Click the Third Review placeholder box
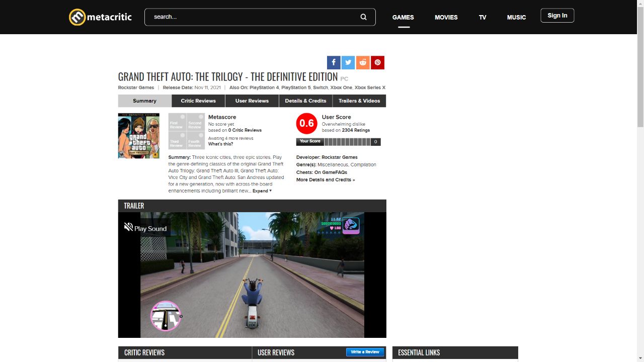 point(177,140)
